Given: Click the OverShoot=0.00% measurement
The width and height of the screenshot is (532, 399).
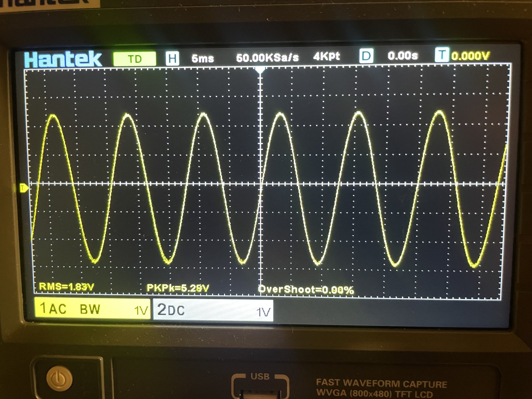Looking at the screenshot, I should click(306, 289).
